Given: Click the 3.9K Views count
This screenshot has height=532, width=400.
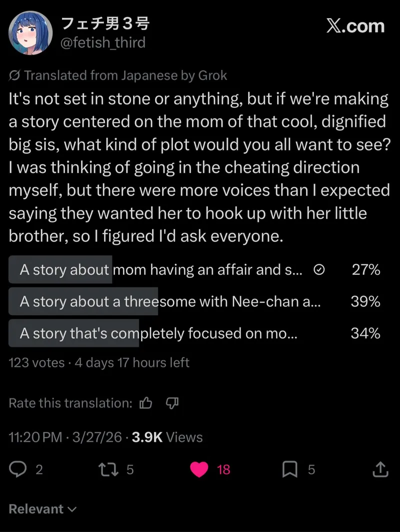Looking at the screenshot, I should 167,437.
